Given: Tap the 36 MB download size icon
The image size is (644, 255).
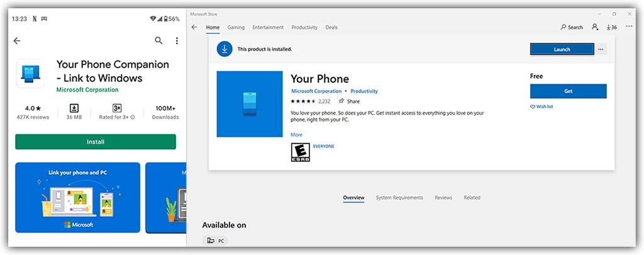Looking at the screenshot, I should point(74,108).
